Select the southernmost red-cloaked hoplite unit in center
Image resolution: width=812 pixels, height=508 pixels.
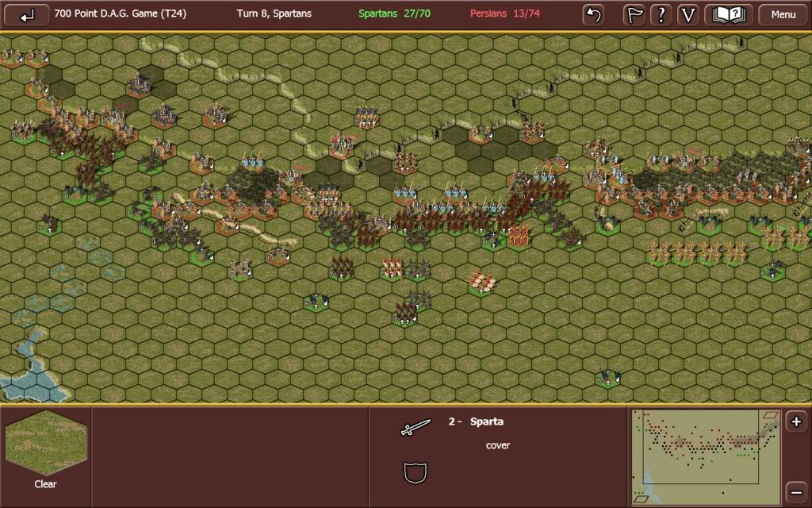pyautogui.click(x=405, y=314)
